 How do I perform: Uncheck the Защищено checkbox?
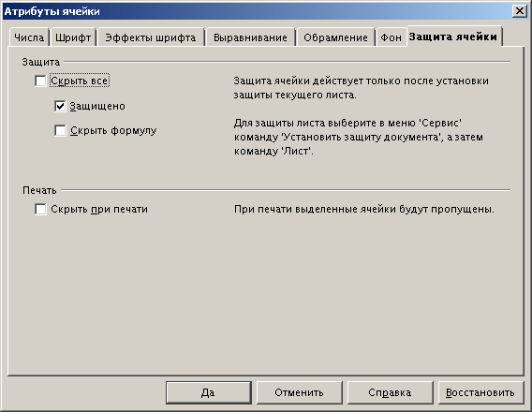pos(60,106)
